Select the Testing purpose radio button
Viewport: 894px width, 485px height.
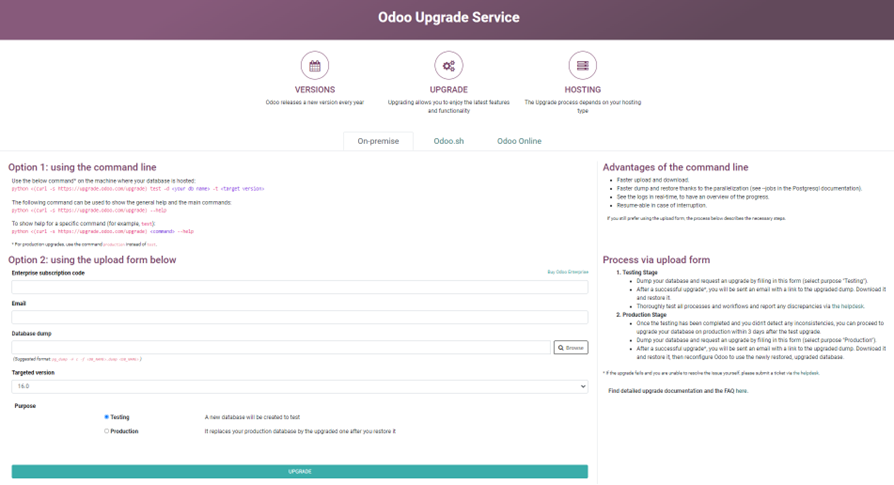(107, 417)
